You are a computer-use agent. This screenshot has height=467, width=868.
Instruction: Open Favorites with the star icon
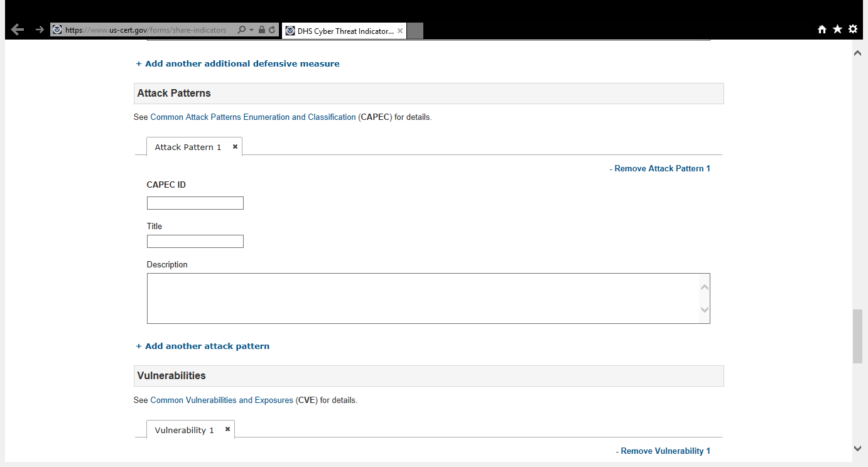pyautogui.click(x=837, y=30)
